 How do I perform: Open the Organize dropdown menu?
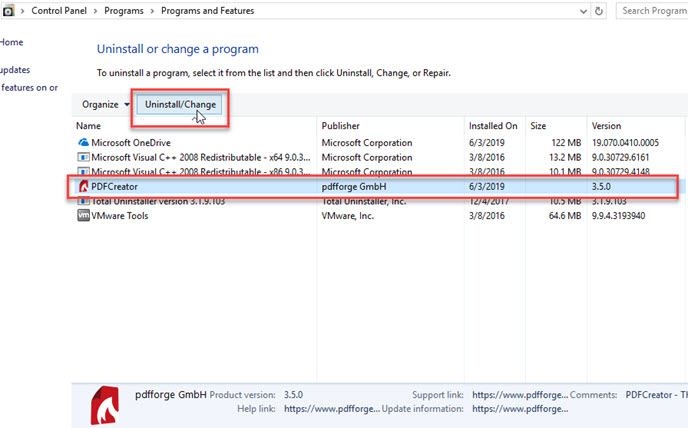[106, 104]
